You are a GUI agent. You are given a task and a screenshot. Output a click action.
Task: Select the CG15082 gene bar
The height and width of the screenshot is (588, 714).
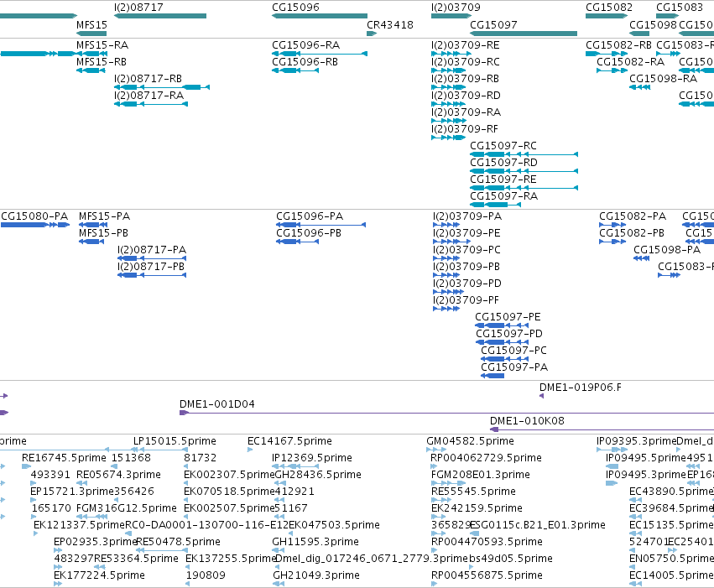click(607, 16)
